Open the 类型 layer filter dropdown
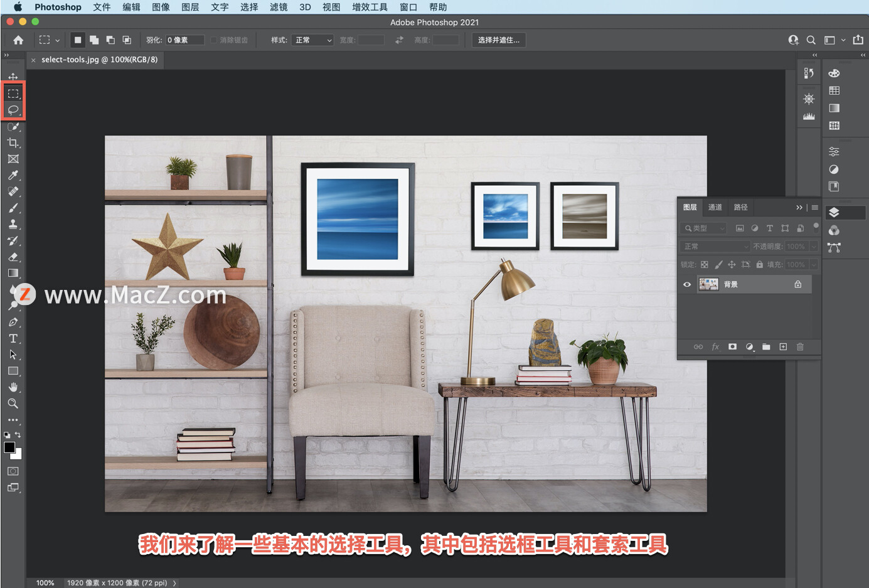 (704, 228)
